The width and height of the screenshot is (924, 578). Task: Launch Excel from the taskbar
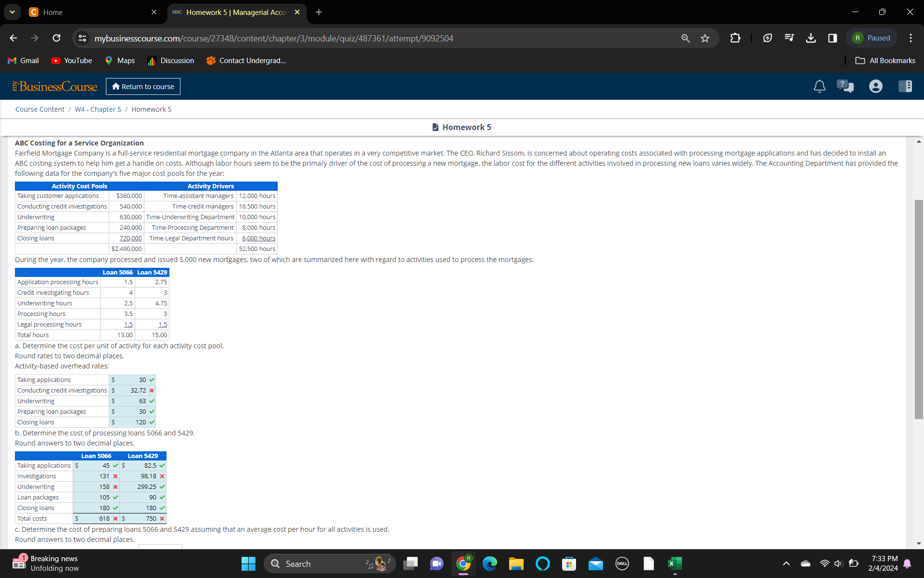[675, 564]
